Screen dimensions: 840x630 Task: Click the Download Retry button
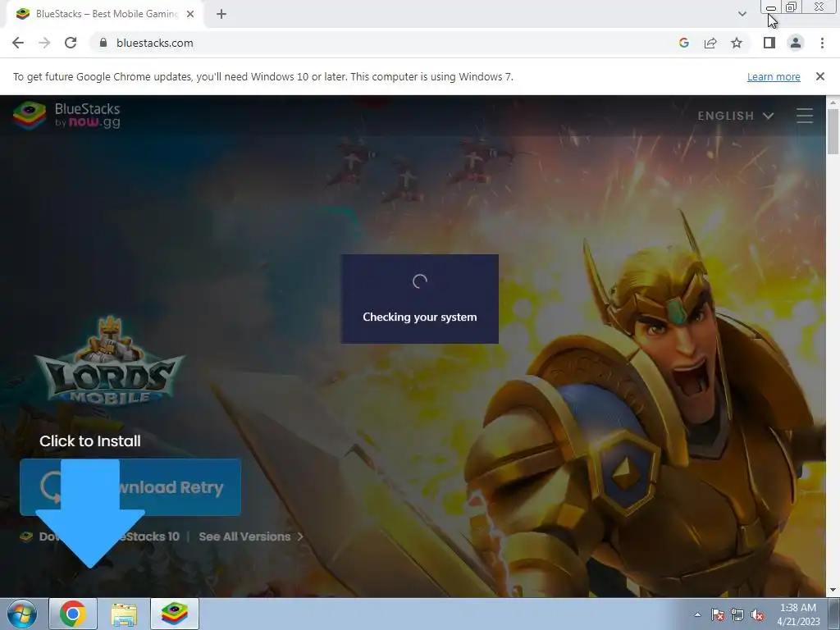click(x=130, y=487)
